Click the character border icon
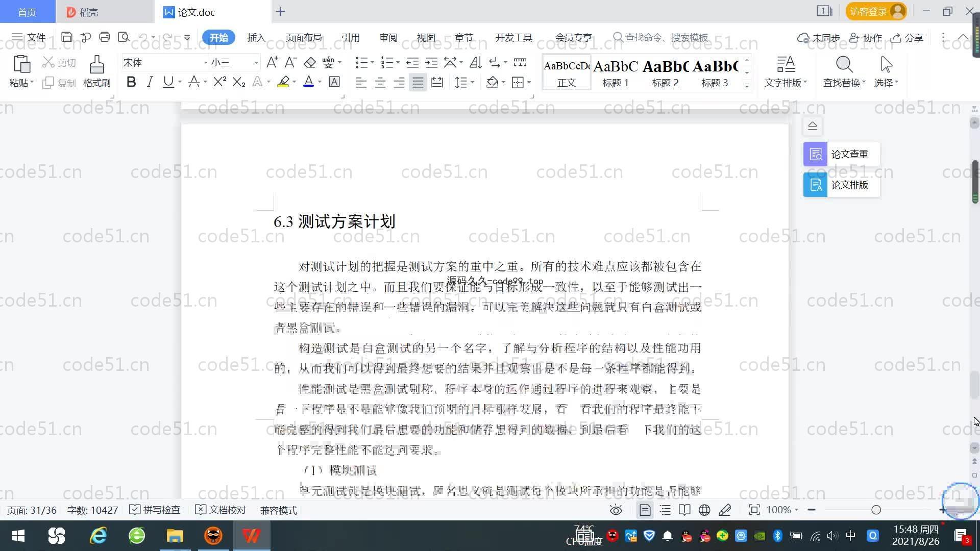Image resolution: width=980 pixels, height=551 pixels. click(x=334, y=82)
